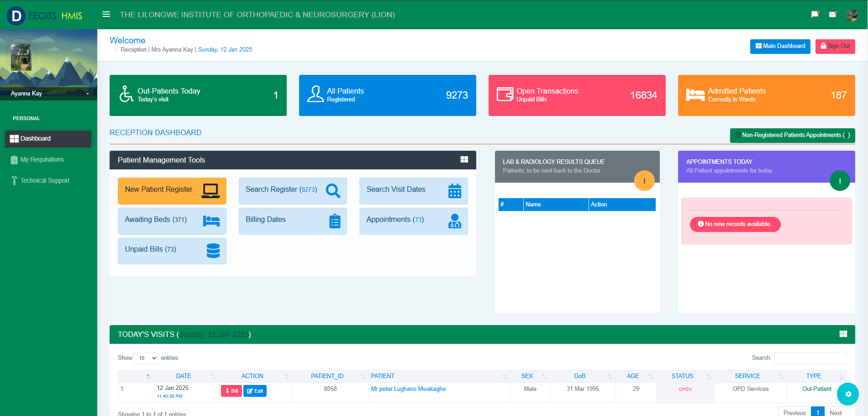Screen dimensions: 868x416
Task: Sort visits by the AGE column
Action: pyautogui.click(x=633, y=376)
